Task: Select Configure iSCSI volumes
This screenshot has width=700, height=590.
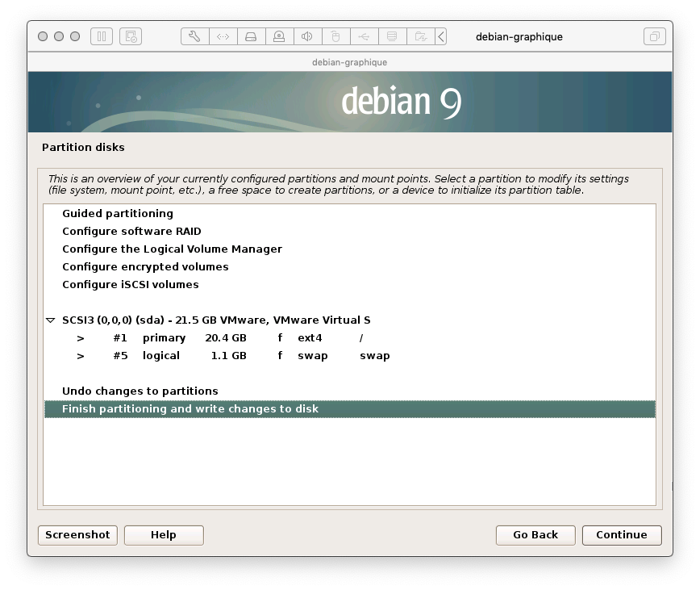Action: (349, 284)
